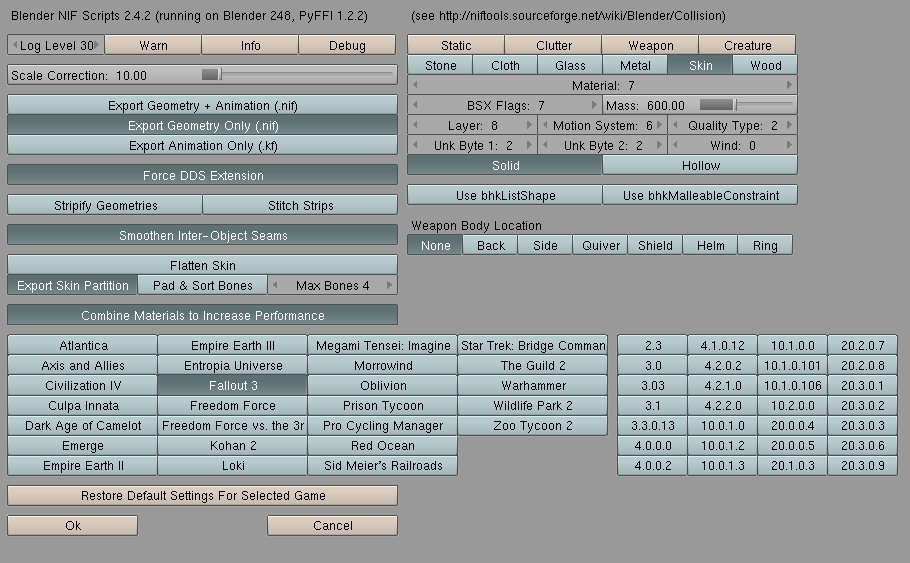Choose NIF version 10.1.0.106
The image size is (910, 563).
pyautogui.click(x=792, y=385)
